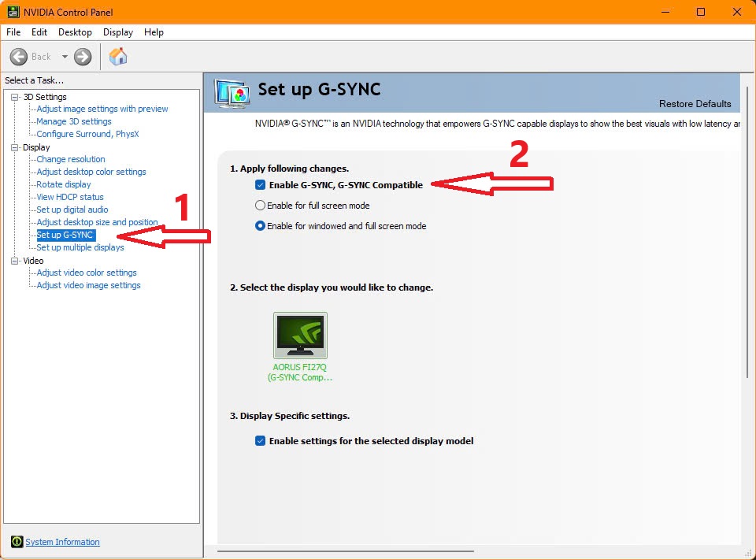Image resolution: width=756 pixels, height=560 pixels.
Task: Select Enable for full screen mode
Action: coord(260,206)
